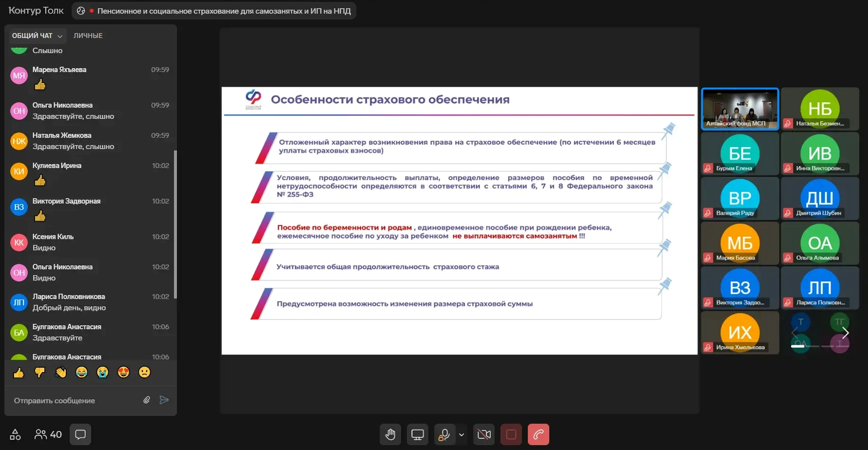Switch to the ЛИЧНЫЕ chat tab
The width and height of the screenshot is (868, 450).
pos(88,36)
